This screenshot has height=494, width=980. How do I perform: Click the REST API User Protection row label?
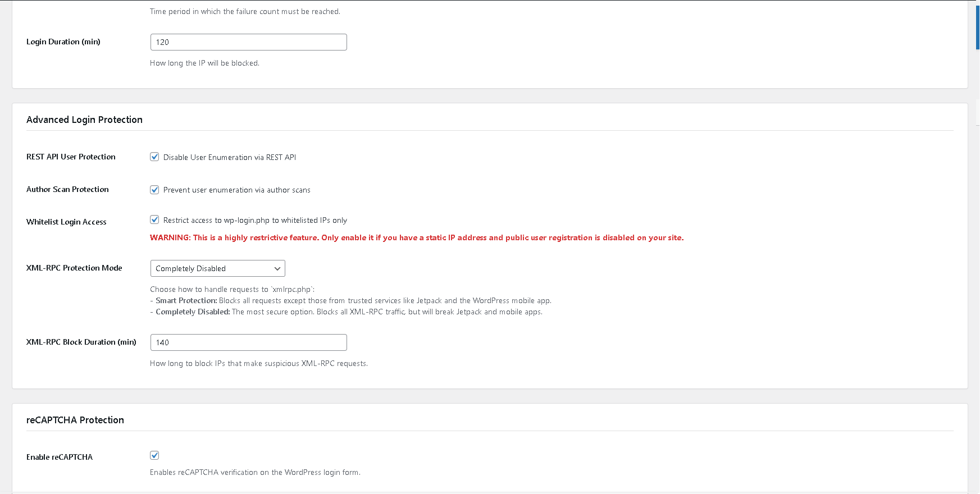[x=71, y=157]
